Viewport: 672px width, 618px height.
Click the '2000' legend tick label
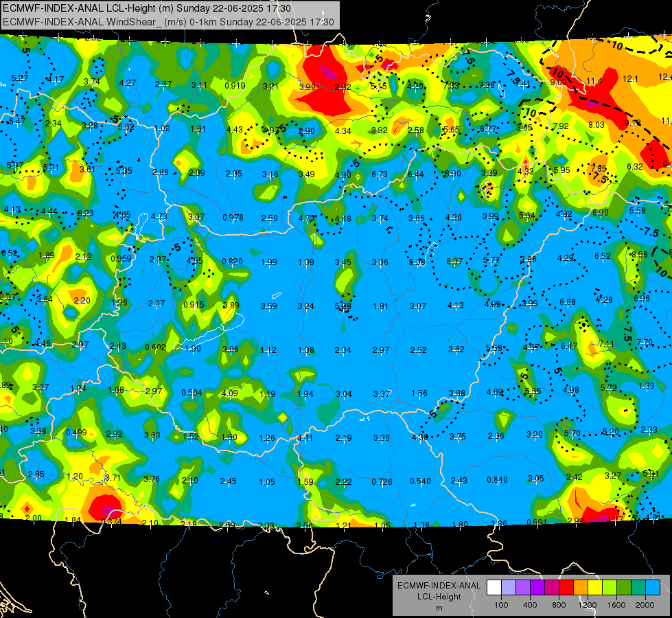645,605
